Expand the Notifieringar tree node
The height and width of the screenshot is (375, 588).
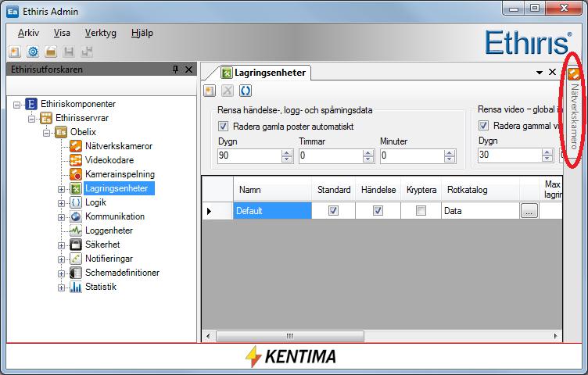click(61, 259)
